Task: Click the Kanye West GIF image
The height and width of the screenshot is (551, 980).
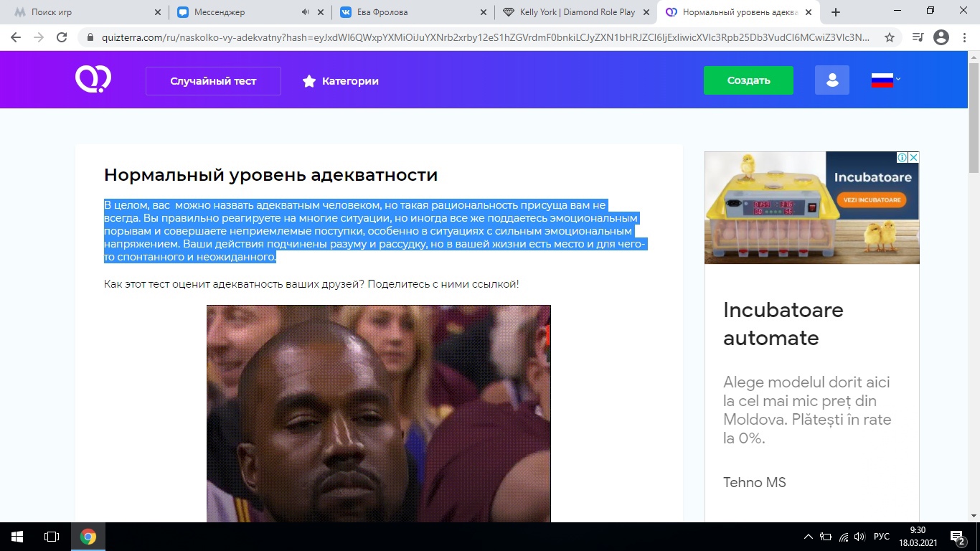Action: click(378, 413)
